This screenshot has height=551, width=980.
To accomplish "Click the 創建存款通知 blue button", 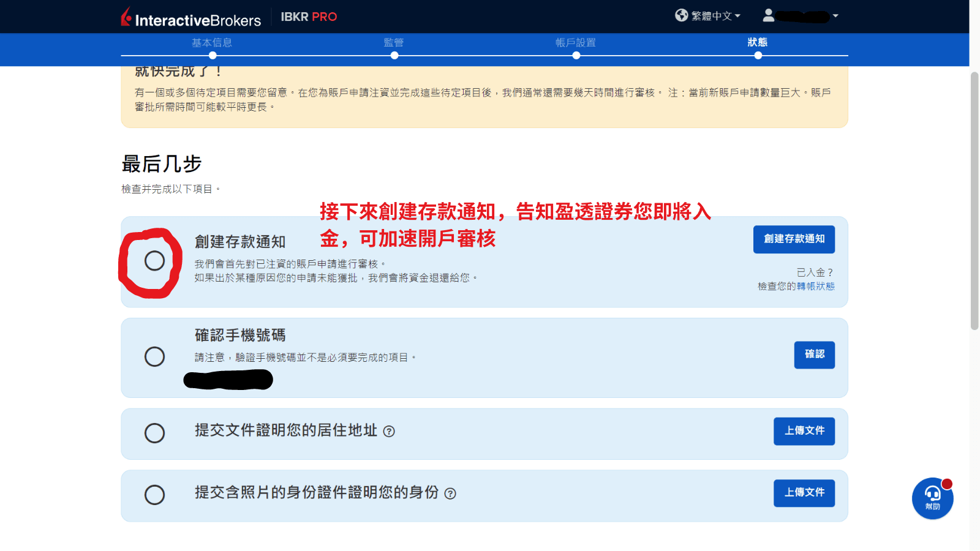I will 793,239.
